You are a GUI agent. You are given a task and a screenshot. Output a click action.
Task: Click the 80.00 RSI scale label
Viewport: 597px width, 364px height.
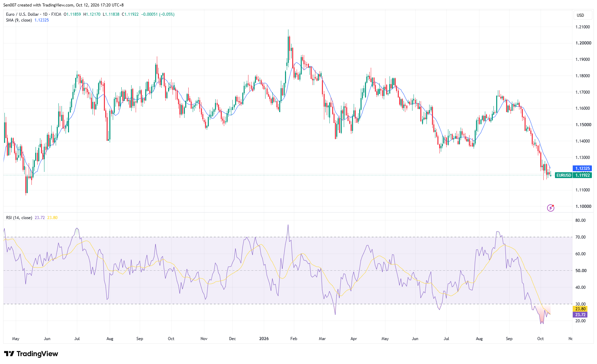(580, 220)
